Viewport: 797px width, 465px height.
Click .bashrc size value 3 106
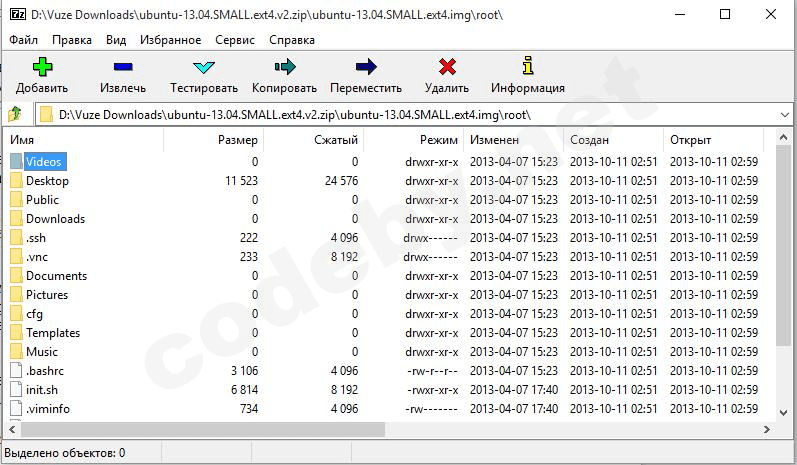click(244, 371)
